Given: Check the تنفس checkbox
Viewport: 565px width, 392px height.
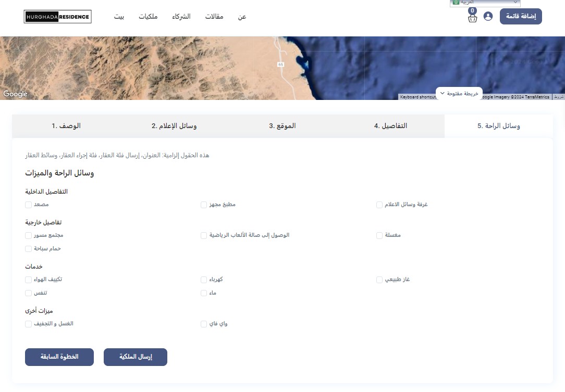Looking at the screenshot, I should tap(29, 293).
